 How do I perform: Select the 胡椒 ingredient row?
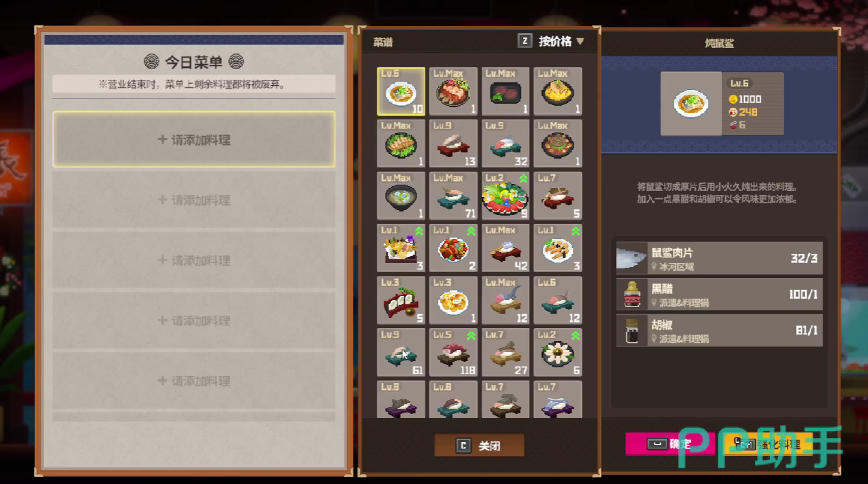719,330
